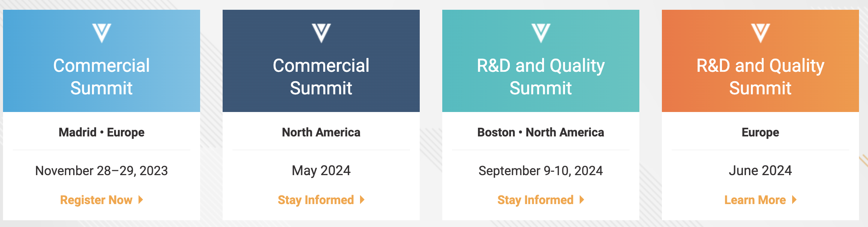Click the Madrid • Europe location text
The image size is (868, 227).
pos(101,132)
